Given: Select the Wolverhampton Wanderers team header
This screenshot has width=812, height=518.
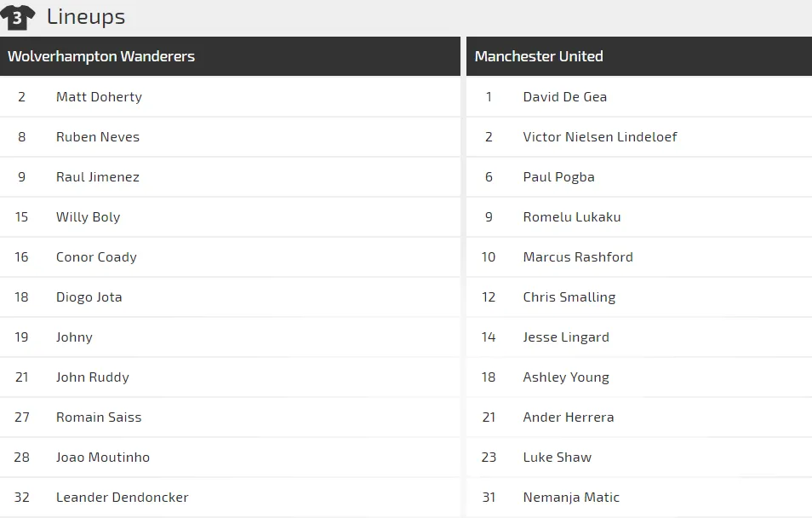Looking at the screenshot, I should [x=101, y=56].
